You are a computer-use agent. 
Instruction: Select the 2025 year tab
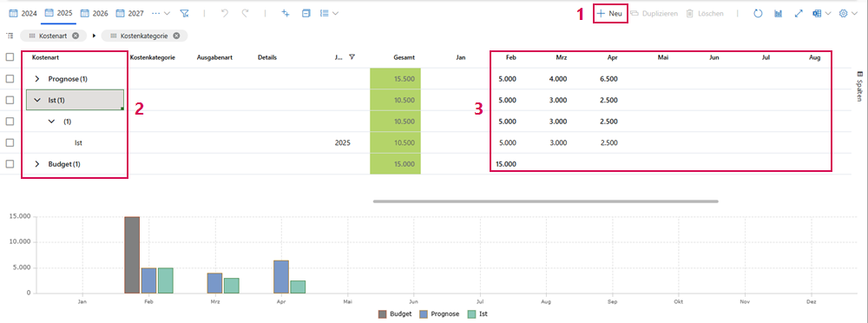tap(59, 13)
